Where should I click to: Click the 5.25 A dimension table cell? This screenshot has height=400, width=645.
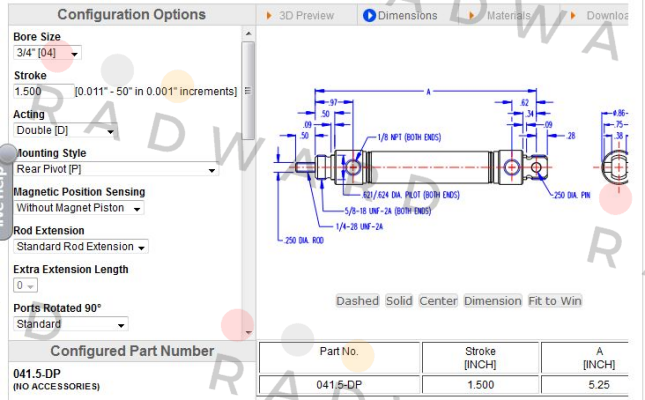tap(585, 385)
